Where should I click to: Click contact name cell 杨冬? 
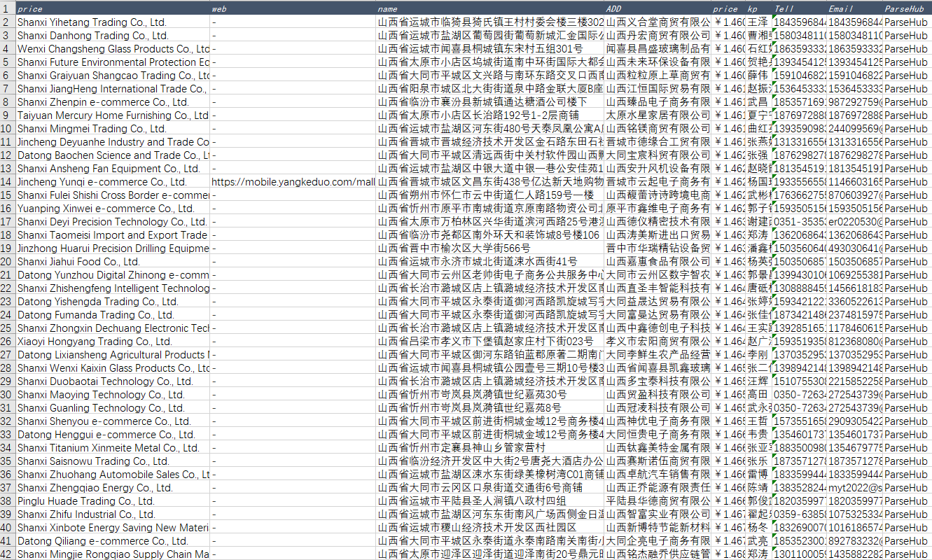click(759, 528)
